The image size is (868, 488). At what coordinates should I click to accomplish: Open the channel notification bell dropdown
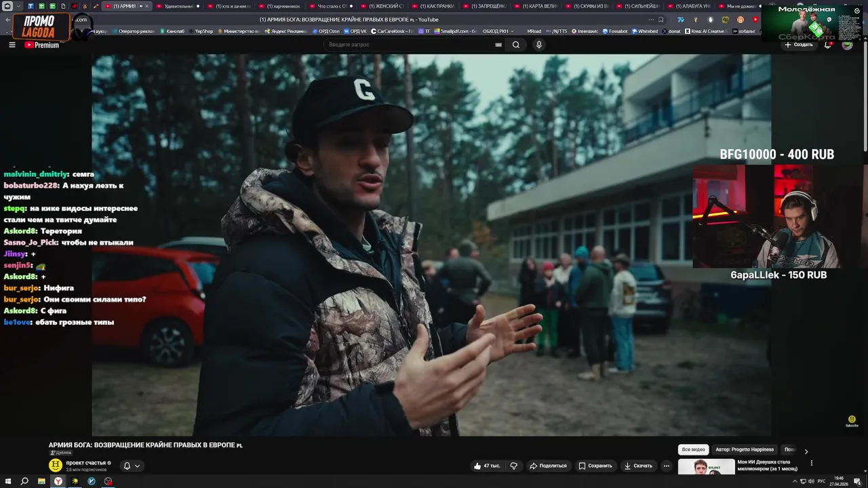pyautogui.click(x=132, y=466)
